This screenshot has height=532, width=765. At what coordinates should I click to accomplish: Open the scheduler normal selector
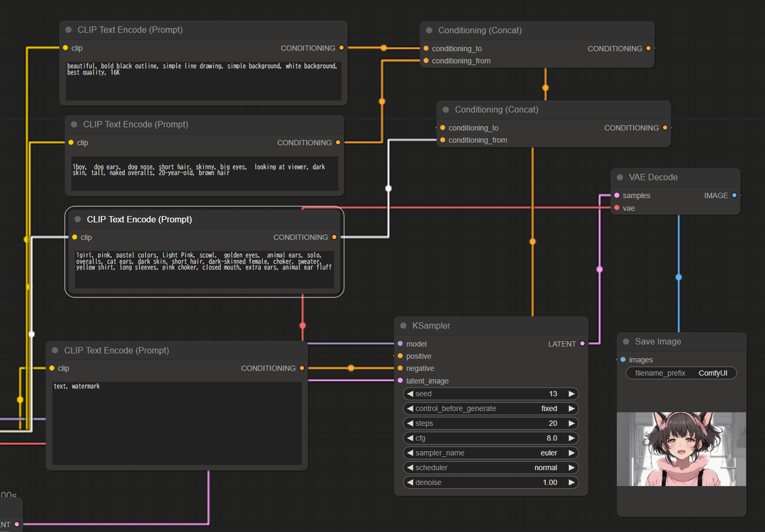pyautogui.click(x=491, y=468)
